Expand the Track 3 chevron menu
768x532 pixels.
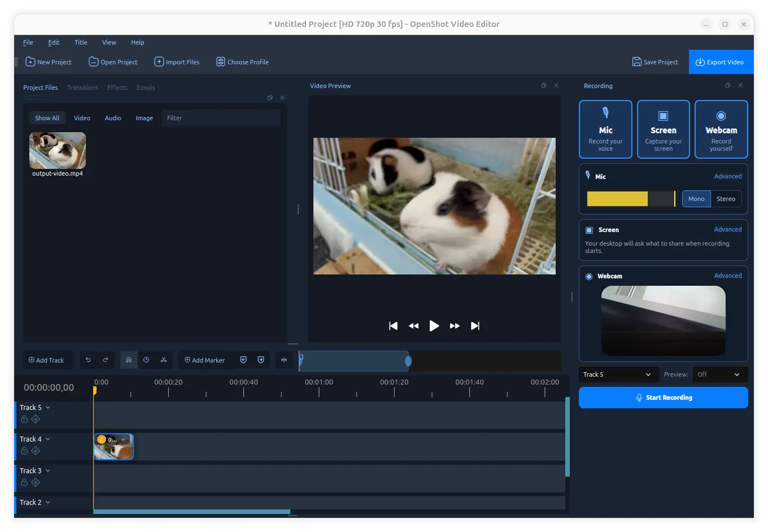(x=48, y=470)
